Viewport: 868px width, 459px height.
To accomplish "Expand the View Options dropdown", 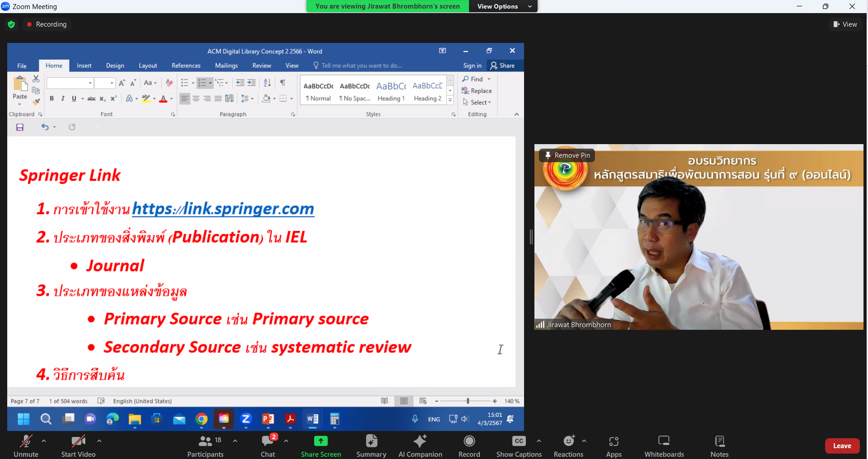I will [503, 6].
